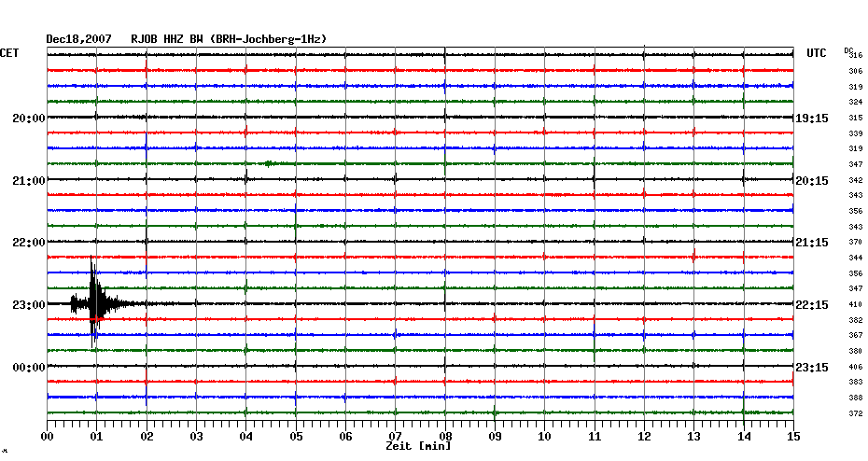Image resolution: width=868 pixels, height=461 pixels.
Task: Select DC offset value 315
Action: (x=856, y=118)
